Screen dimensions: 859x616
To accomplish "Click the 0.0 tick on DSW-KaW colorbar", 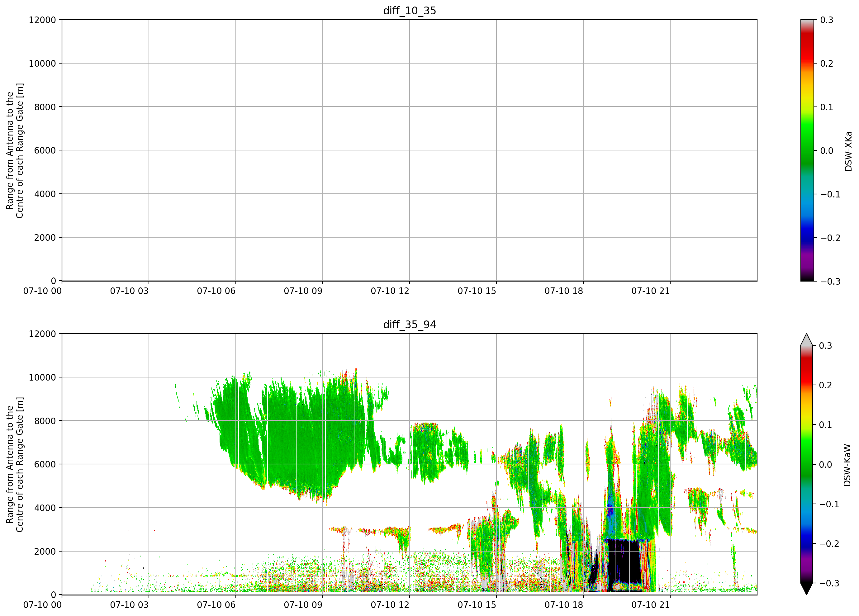I will pyautogui.click(x=825, y=464).
